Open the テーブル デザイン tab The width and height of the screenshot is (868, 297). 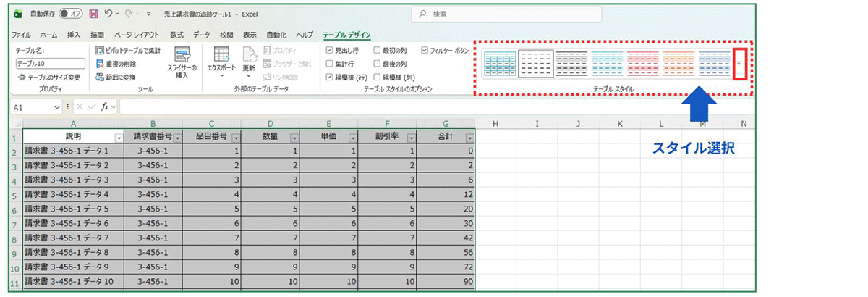[x=347, y=35]
